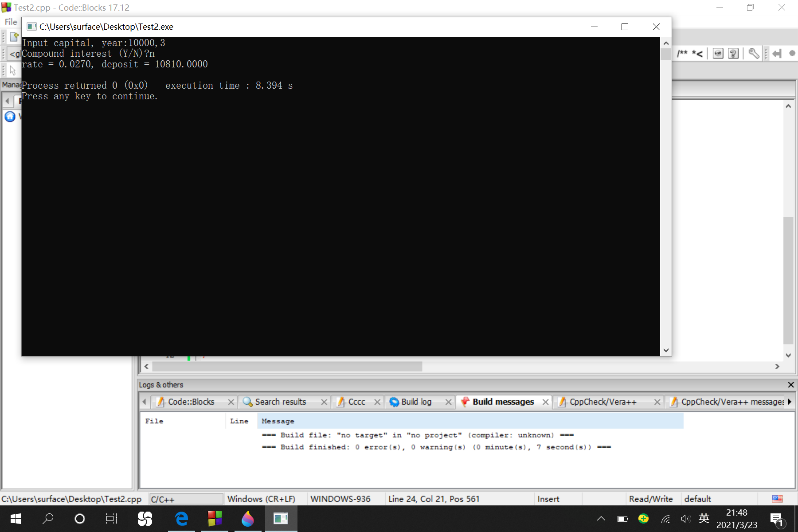Click Windows (CR+LF) status bar entry
This screenshot has width=798, height=532.
pyautogui.click(x=261, y=499)
